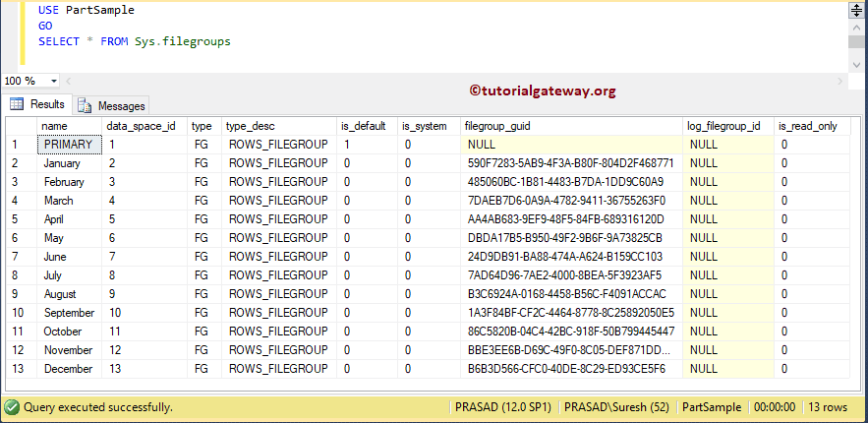This screenshot has height=423, width=868.
Task: Click the is_system column header
Action: click(x=429, y=126)
